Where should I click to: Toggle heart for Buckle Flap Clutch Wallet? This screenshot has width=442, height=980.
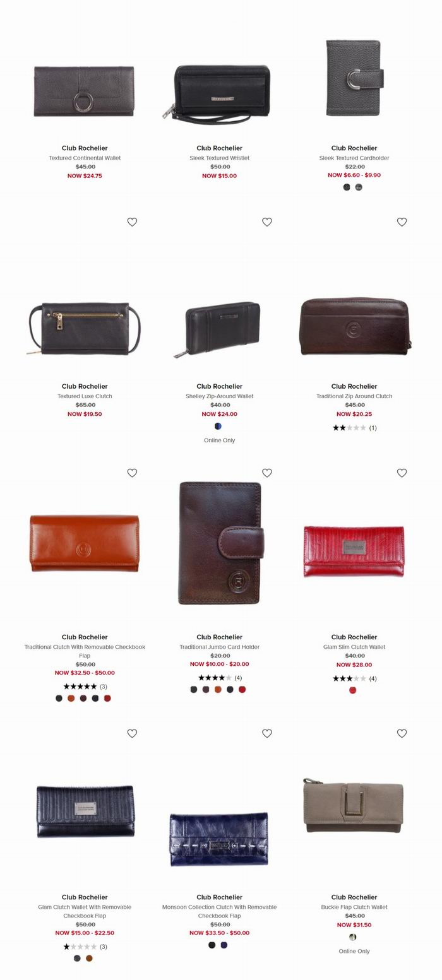pyautogui.click(x=402, y=733)
